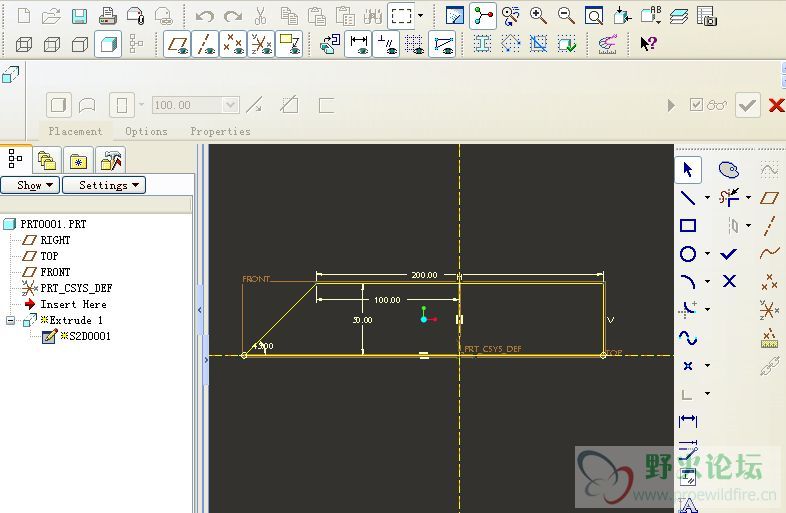Screen dimensions: 786x513
Task: Click the Zoom In magnifier
Action: [x=538, y=16]
